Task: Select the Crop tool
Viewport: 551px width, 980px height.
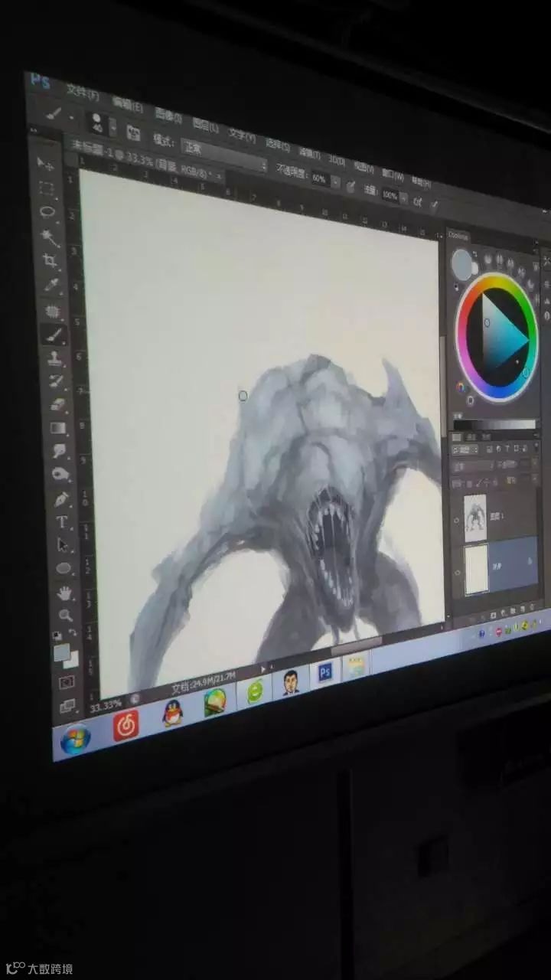Action: tap(51, 261)
